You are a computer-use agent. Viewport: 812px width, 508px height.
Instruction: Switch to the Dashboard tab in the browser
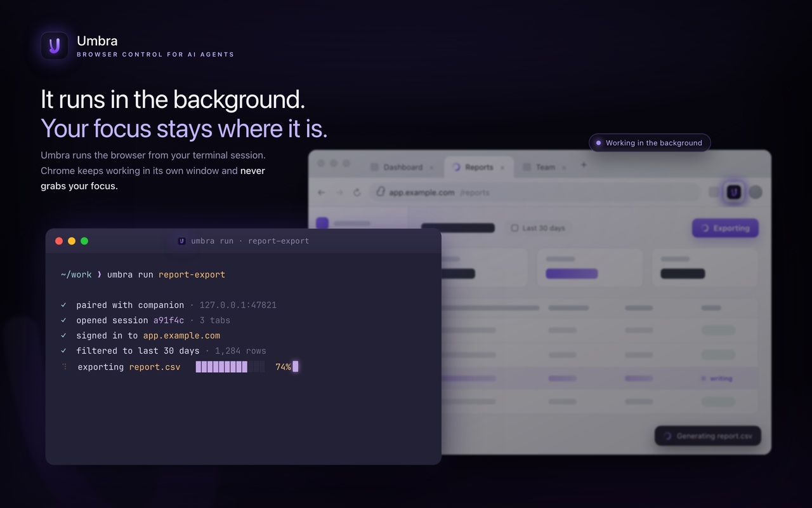402,167
